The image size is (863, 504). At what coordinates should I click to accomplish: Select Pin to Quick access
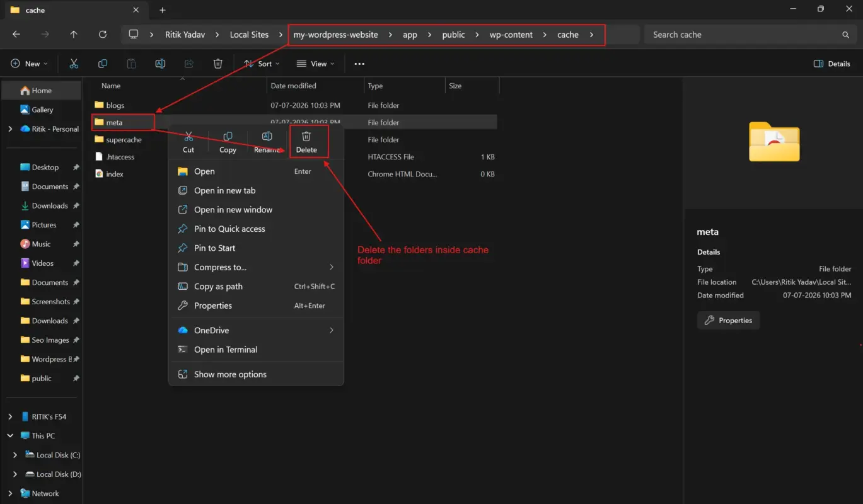[256, 229]
